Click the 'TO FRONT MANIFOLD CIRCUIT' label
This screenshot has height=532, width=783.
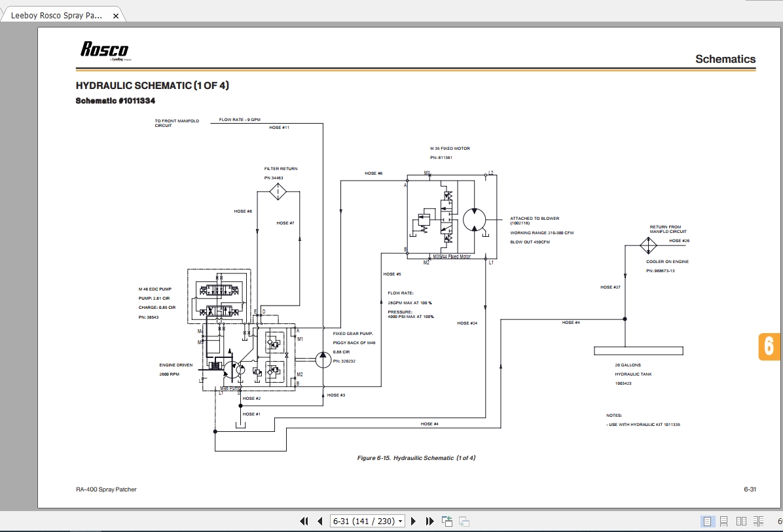pos(177,123)
